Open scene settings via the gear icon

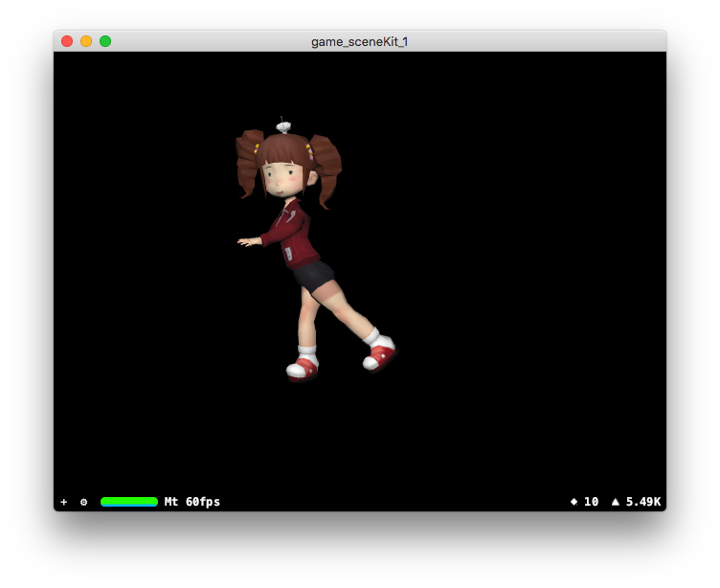coord(83,502)
